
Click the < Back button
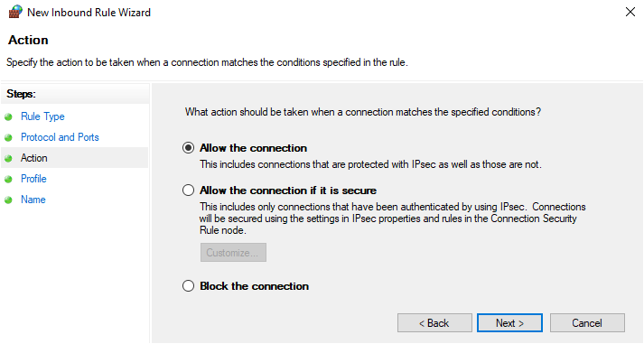(434, 323)
